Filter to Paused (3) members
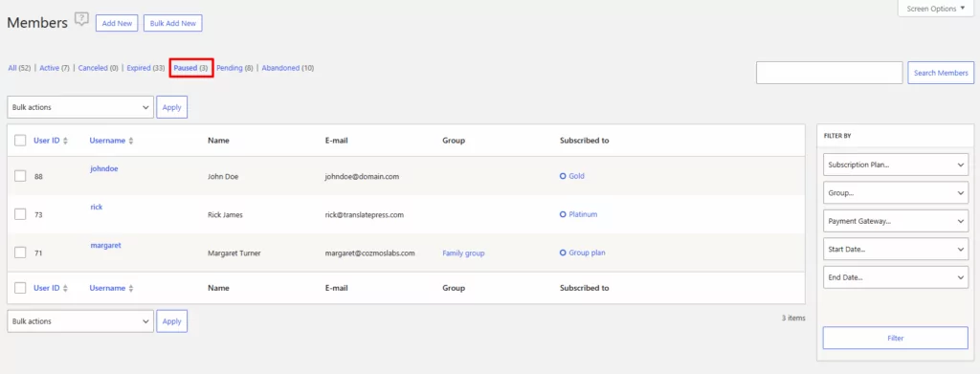The image size is (980, 374). point(190,68)
